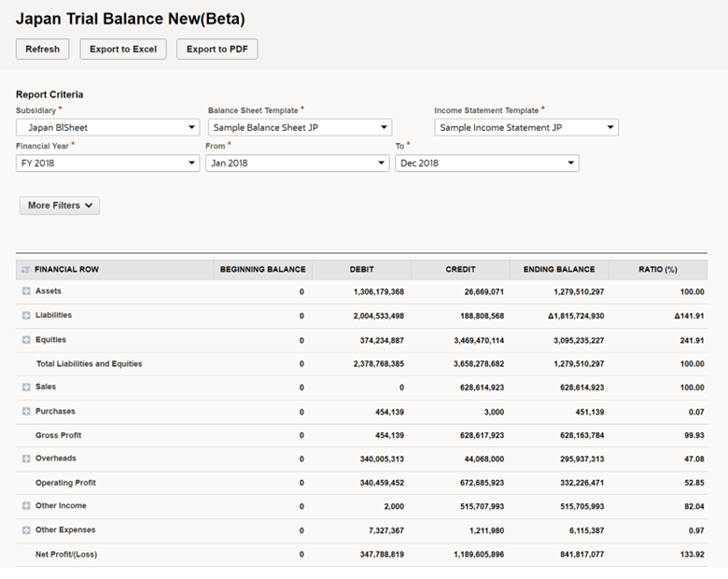Viewport: 728px width, 579px height.
Task: Click total debit value 2,378,768,385
Action: click(x=378, y=364)
